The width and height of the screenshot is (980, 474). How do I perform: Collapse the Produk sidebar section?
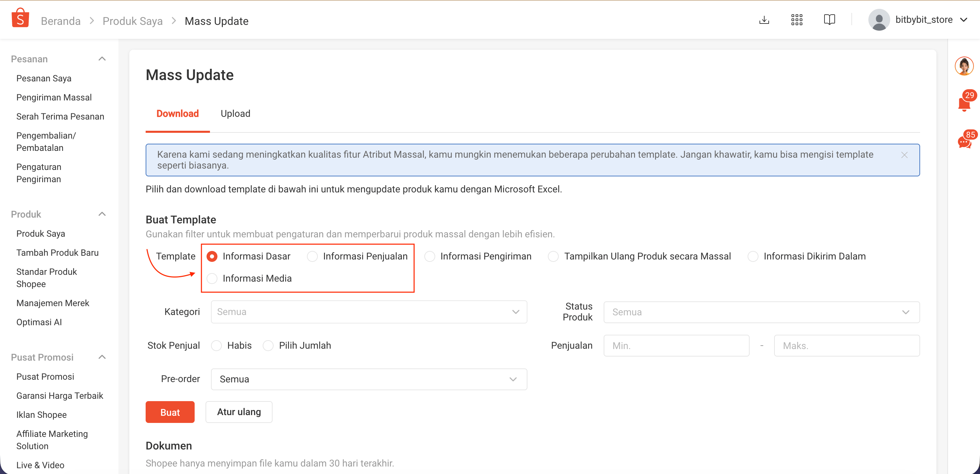[x=102, y=214]
